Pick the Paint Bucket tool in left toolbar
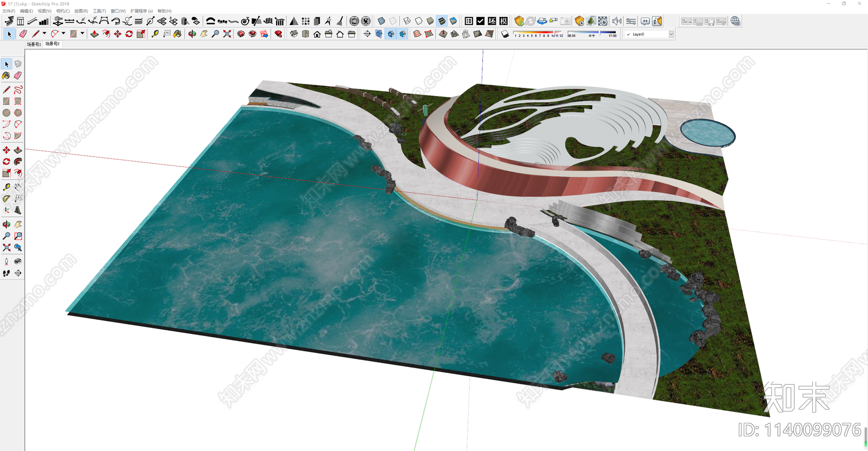This screenshot has width=868, height=451. click(x=7, y=76)
